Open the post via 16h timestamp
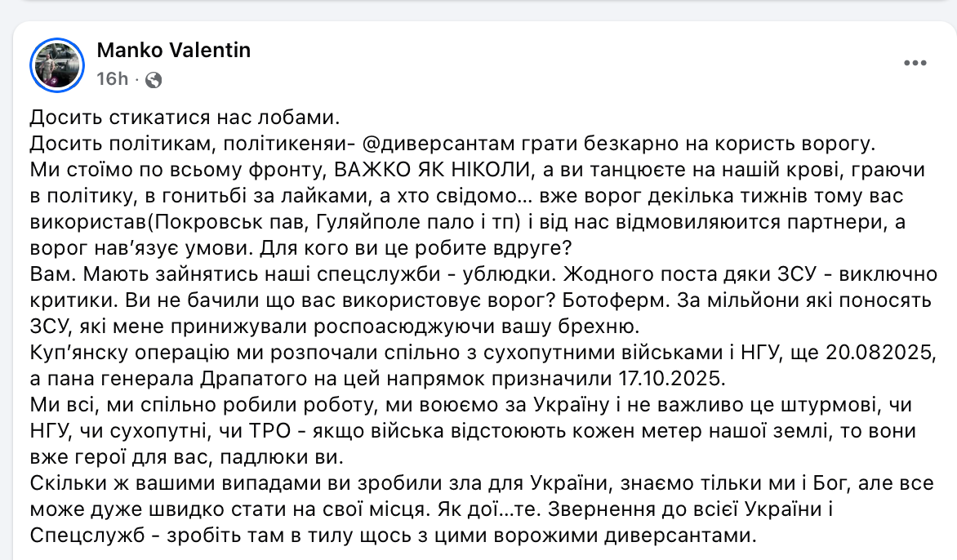 click(112, 79)
